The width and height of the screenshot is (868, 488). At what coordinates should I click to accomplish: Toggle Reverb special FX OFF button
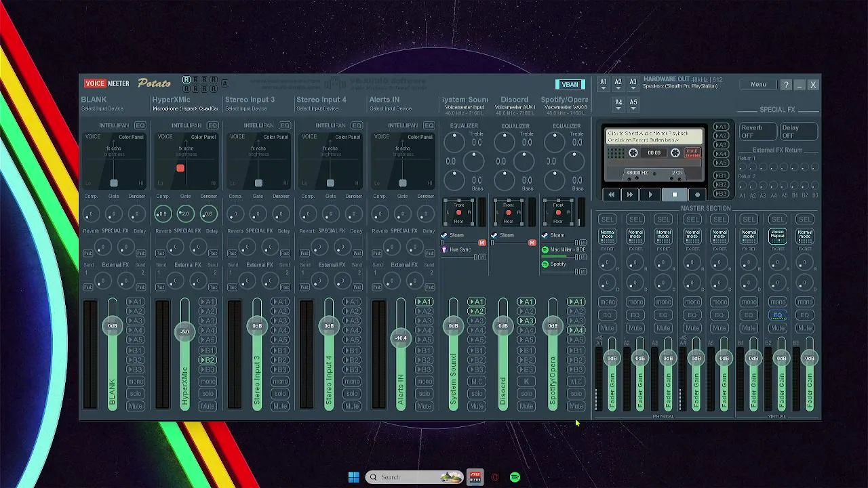coord(757,131)
